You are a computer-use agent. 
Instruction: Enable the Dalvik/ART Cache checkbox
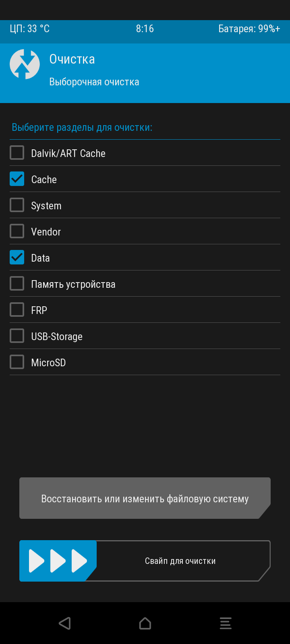click(x=17, y=153)
